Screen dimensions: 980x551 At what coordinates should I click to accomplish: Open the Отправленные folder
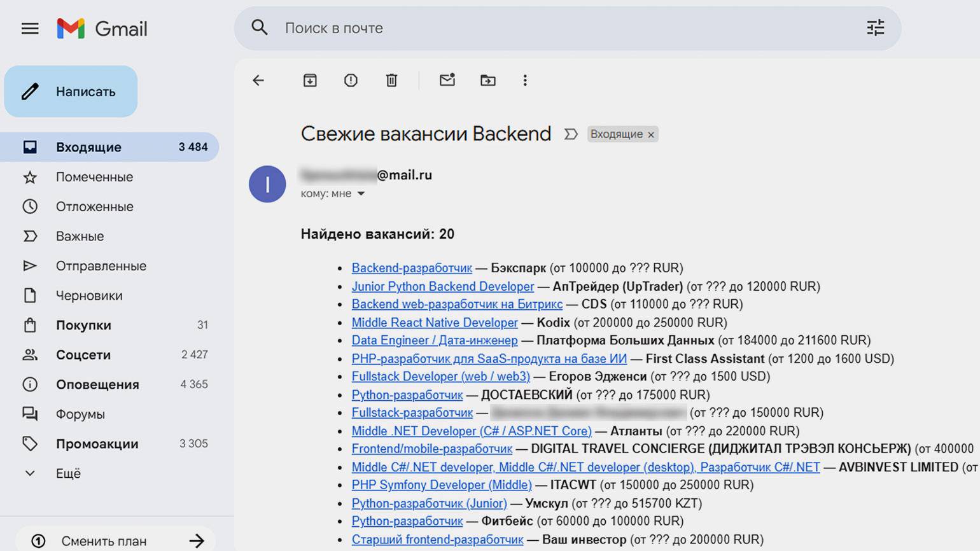coord(101,266)
